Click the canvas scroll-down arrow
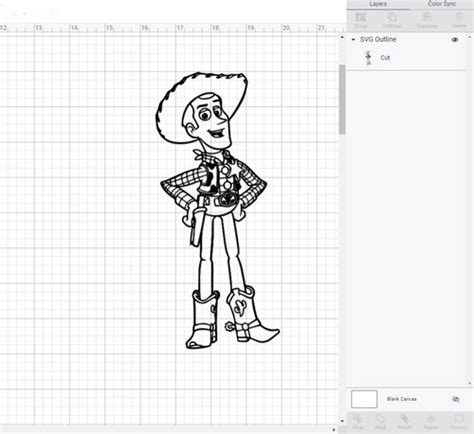Image resolution: width=474 pixels, height=434 pixels. point(342,421)
